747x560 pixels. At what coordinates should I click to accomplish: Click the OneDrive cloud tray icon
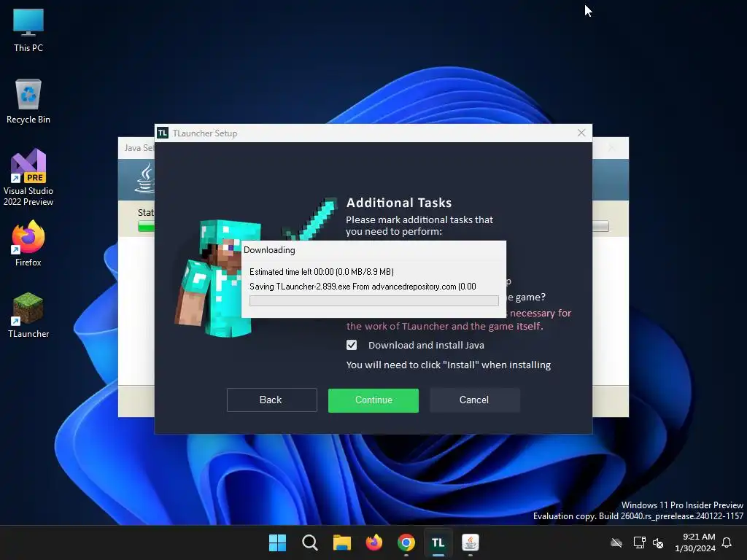(x=616, y=542)
